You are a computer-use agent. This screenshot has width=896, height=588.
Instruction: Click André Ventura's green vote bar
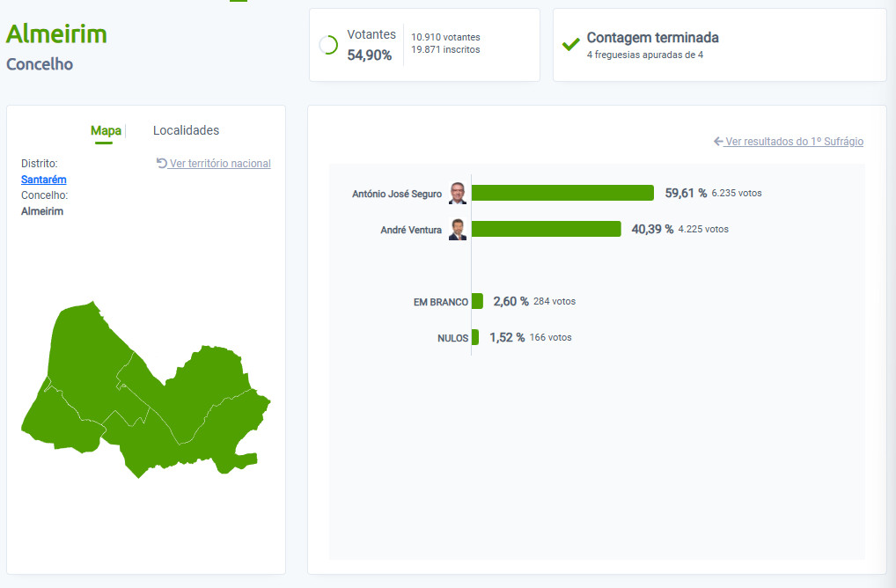click(547, 229)
